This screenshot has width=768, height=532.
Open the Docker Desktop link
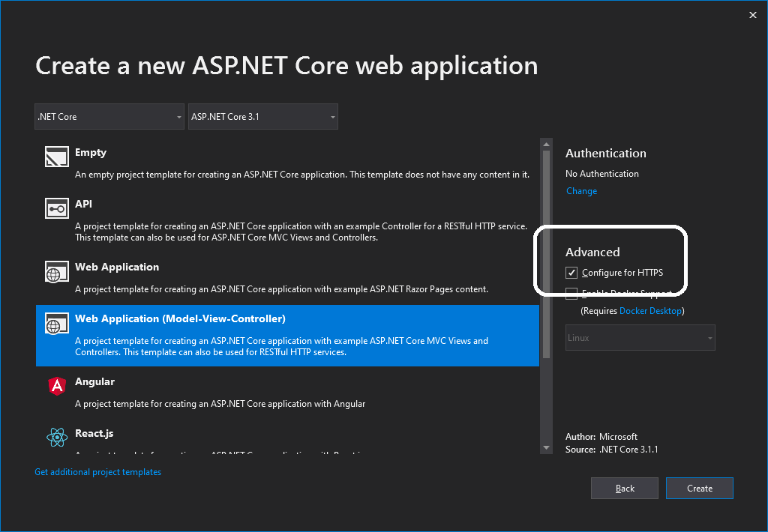click(650, 311)
